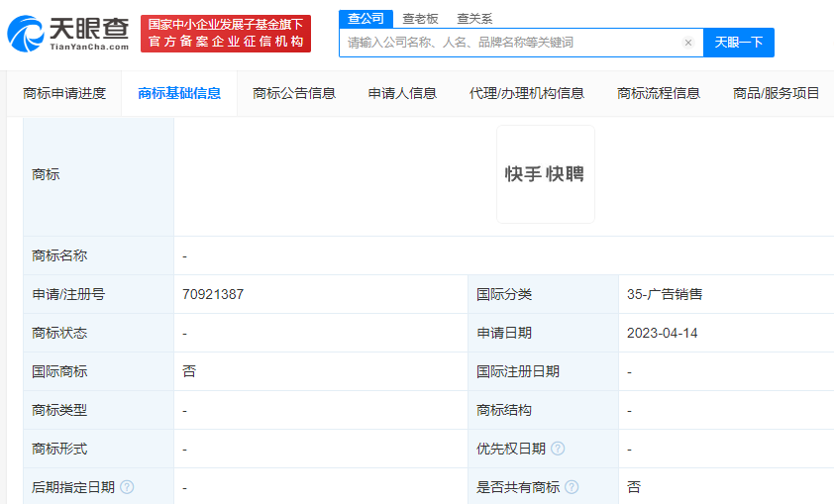This screenshot has height=504, width=834.
Task: Switch to 商品/服务项目 tab
Action: pyautogui.click(x=776, y=93)
